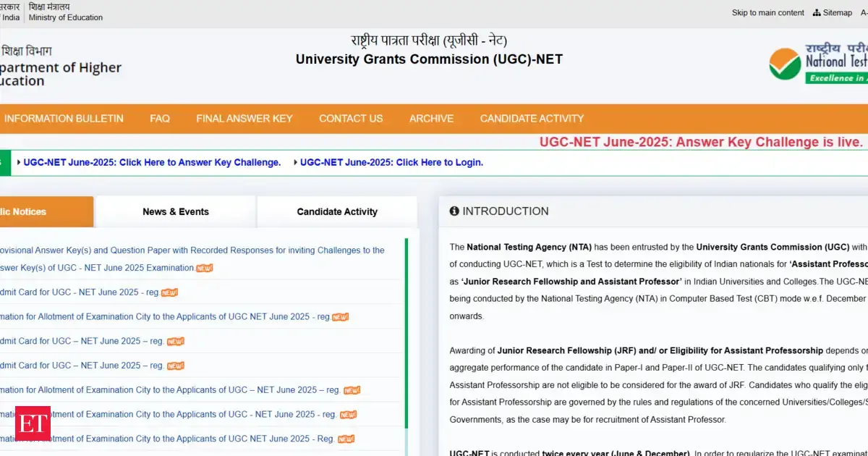Open the CANDIDATE ACTIVITY menu item
Screen dimensions: 868x456
pos(532,119)
